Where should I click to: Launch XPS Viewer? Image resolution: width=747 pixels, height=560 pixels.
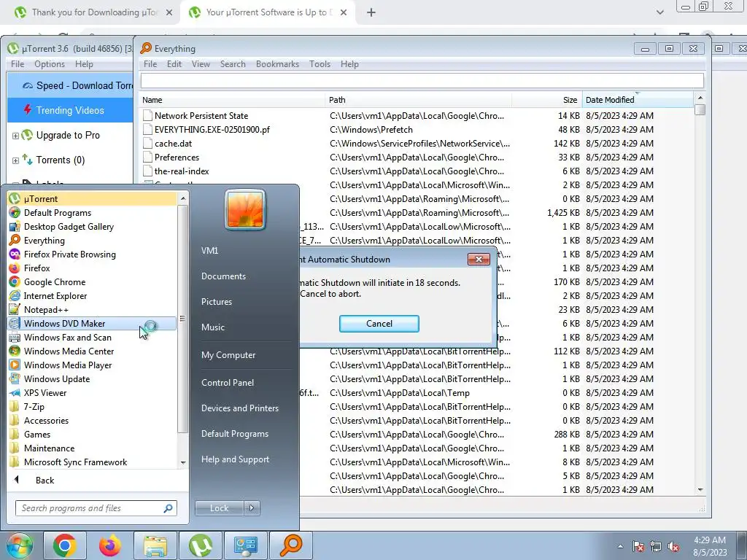[x=92, y=392]
